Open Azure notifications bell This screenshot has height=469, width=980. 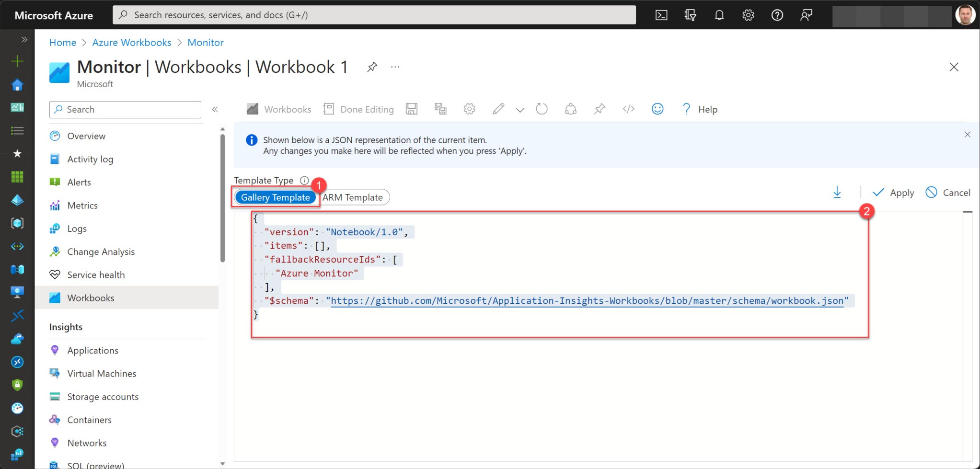pyautogui.click(x=719, y=15)
